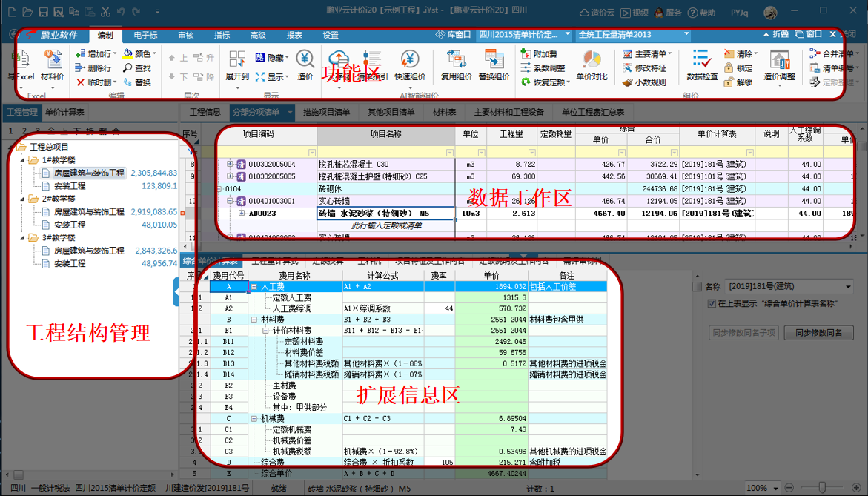This screenshot has height=496, width=868.
Task: Click the 复用组价 reuse pricing icon
Action: [456, 59]
